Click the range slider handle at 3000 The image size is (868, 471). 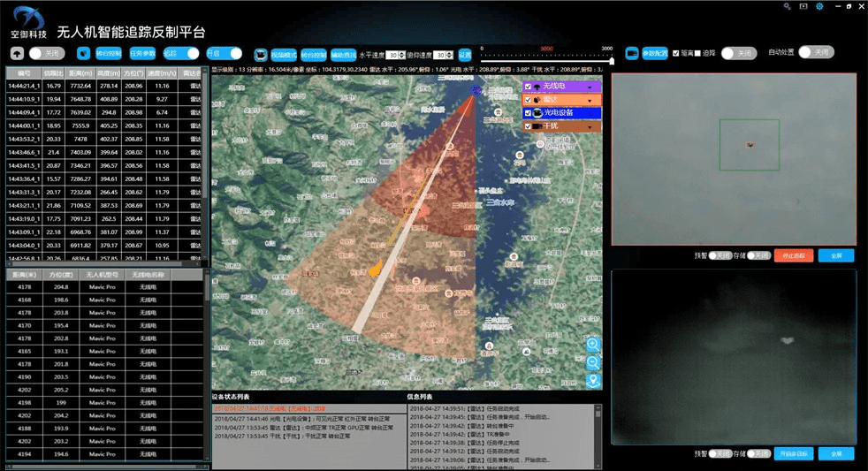point(612,60)
